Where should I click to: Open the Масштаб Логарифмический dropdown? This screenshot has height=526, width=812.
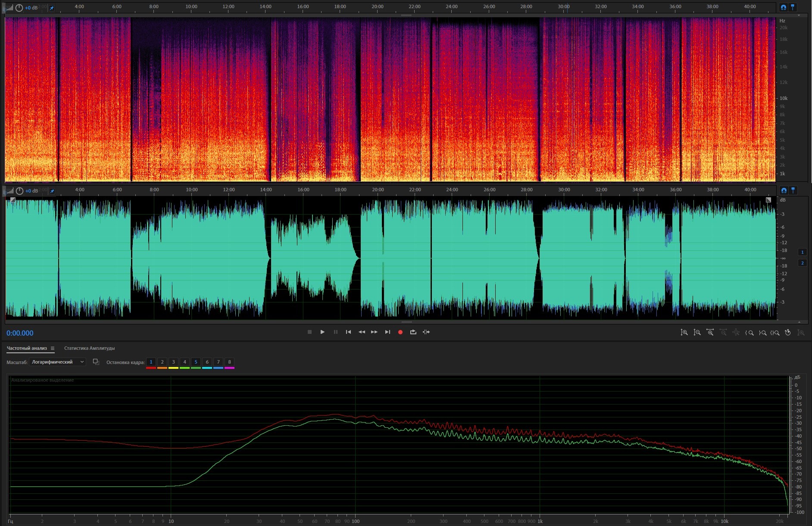(x=58, y=362)
